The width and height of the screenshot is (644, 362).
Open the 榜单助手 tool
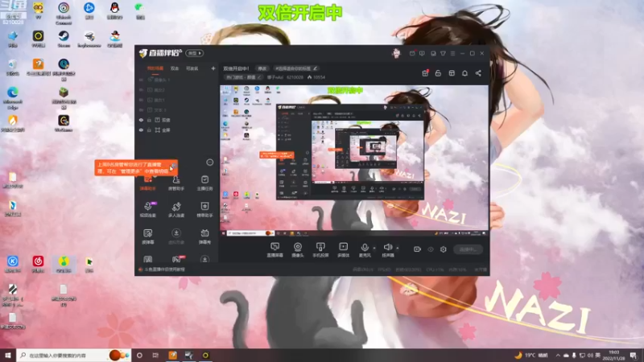point(204,209)
